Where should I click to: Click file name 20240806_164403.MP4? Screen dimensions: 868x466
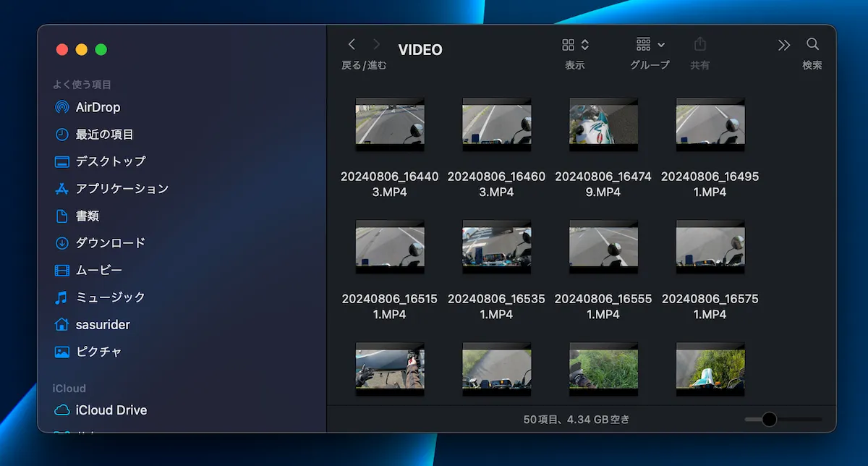pyautogui.click(x=390, y=184)
